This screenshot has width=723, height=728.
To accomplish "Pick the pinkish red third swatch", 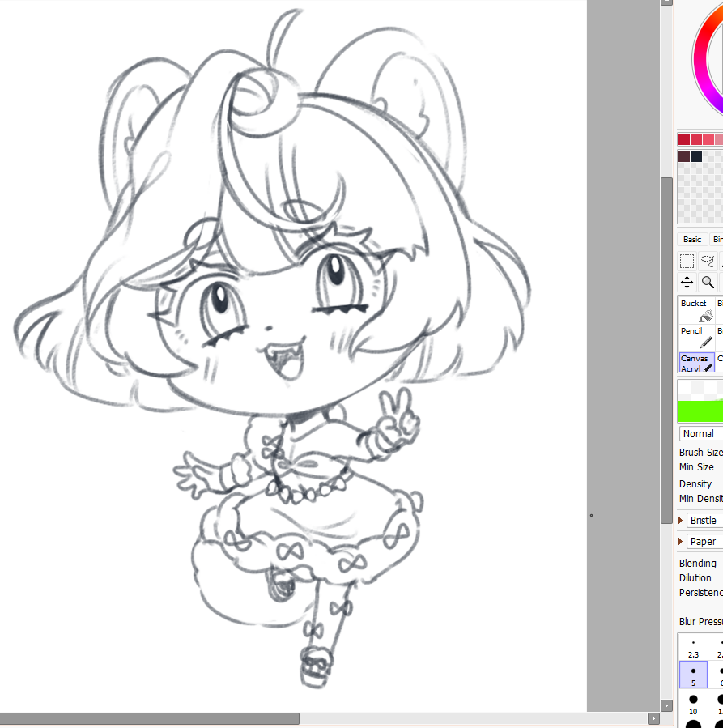I will point(708,139).
